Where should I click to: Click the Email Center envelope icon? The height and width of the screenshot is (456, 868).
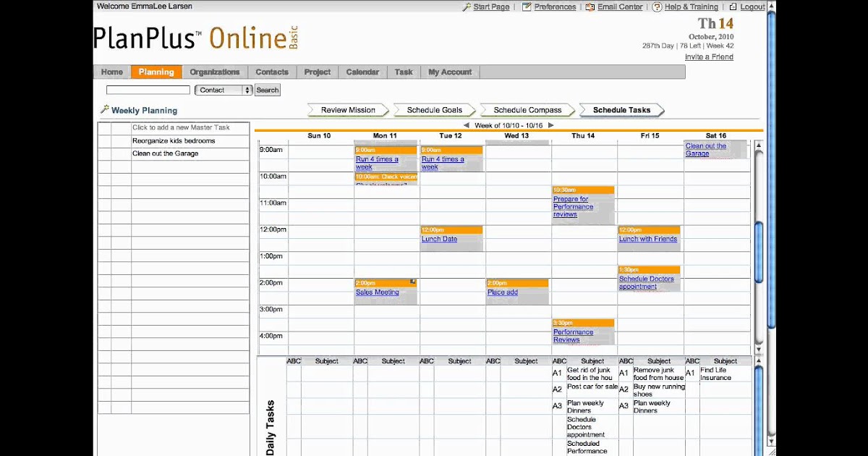click(x=590, y=7)
